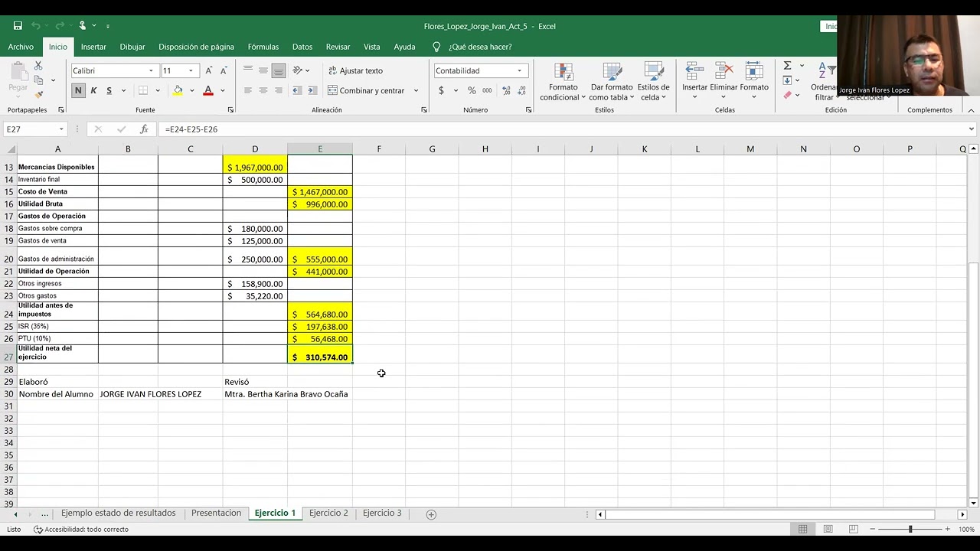The width and height of the screenshot is (980, 551).
Task: Click the Undo arrow icon
Action: [35, 26]
